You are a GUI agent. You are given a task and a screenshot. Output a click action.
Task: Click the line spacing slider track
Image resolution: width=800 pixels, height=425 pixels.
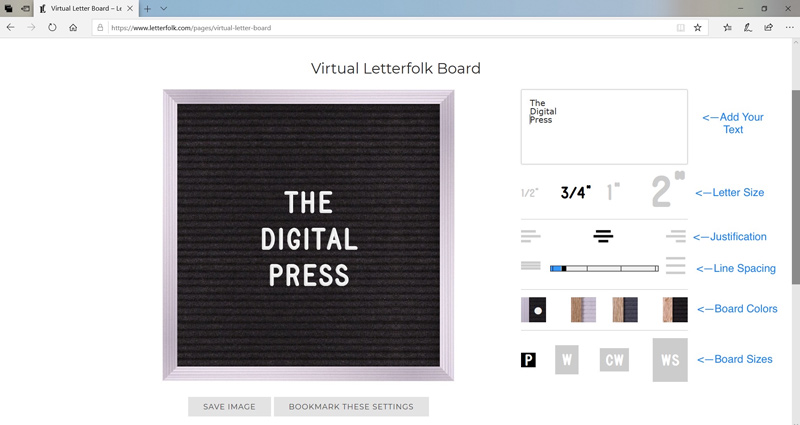tap(604, 268)
